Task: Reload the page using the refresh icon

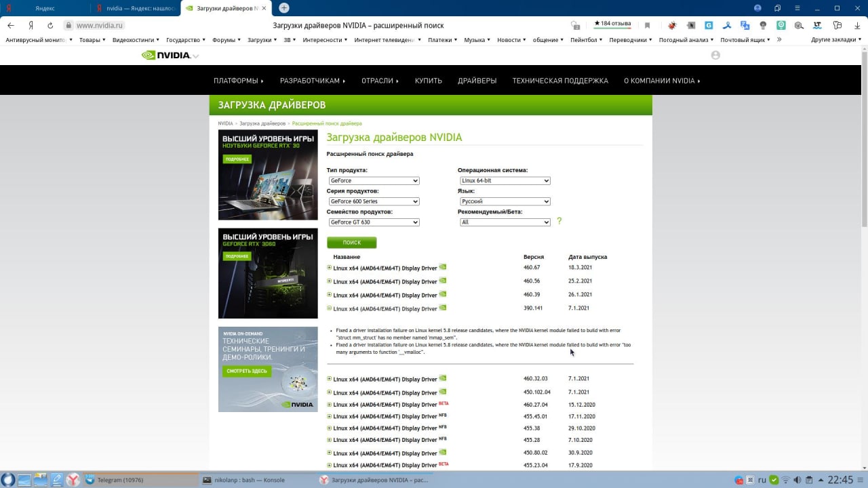Action: point(50,25)
